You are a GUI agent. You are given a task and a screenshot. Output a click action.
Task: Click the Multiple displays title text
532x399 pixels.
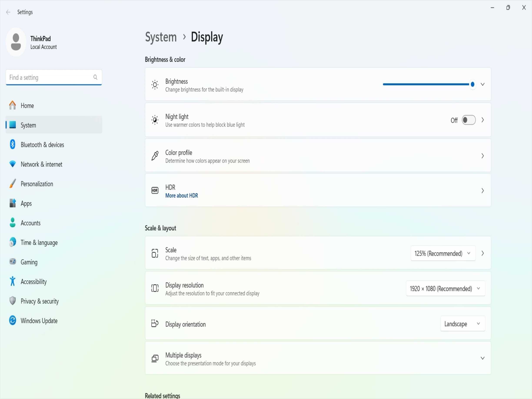point(183,355)
